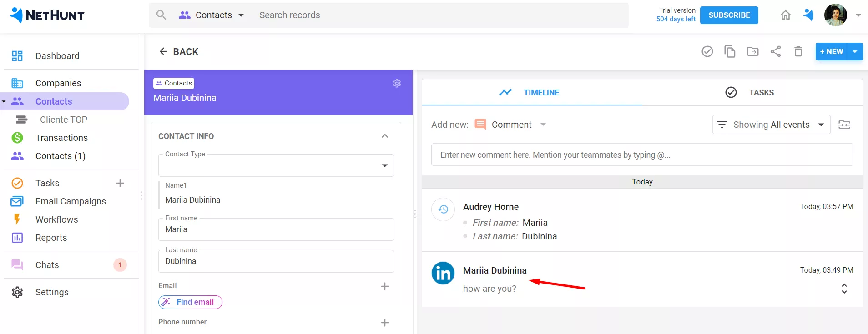Open Dashboard in the sidebar
The width and height of the screenshot is (868, 334).
coord(57,56)
